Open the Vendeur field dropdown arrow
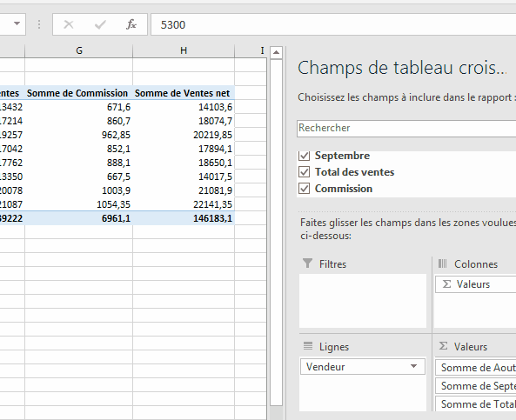 pyautogui.click(x=414, y=366)
